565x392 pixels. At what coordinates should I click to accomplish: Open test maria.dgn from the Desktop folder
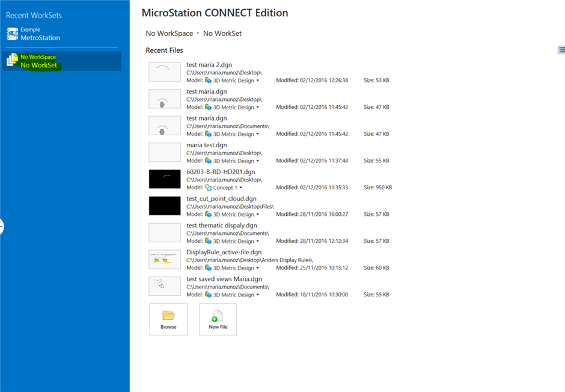[207, 91]
